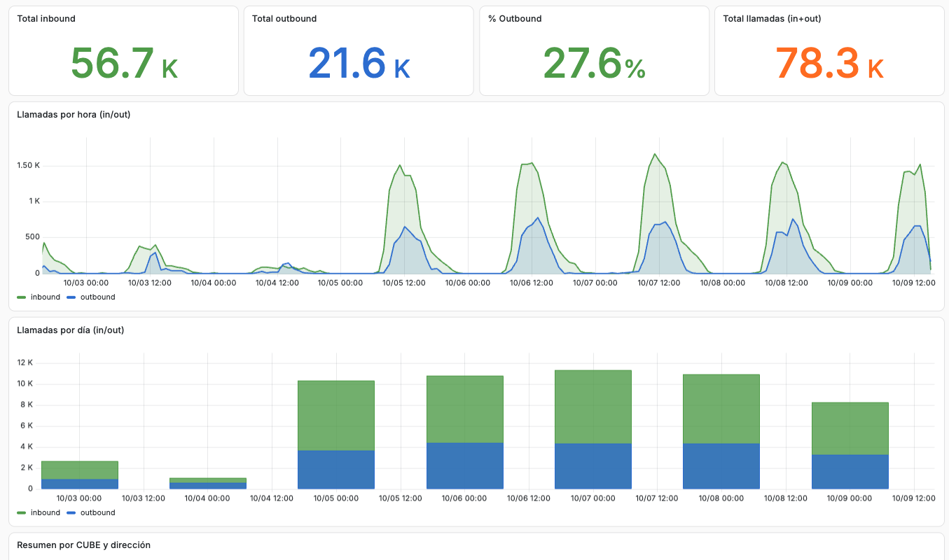
Task: Click the 500 y-axis label in hourly chart
Action: point(34,237)
